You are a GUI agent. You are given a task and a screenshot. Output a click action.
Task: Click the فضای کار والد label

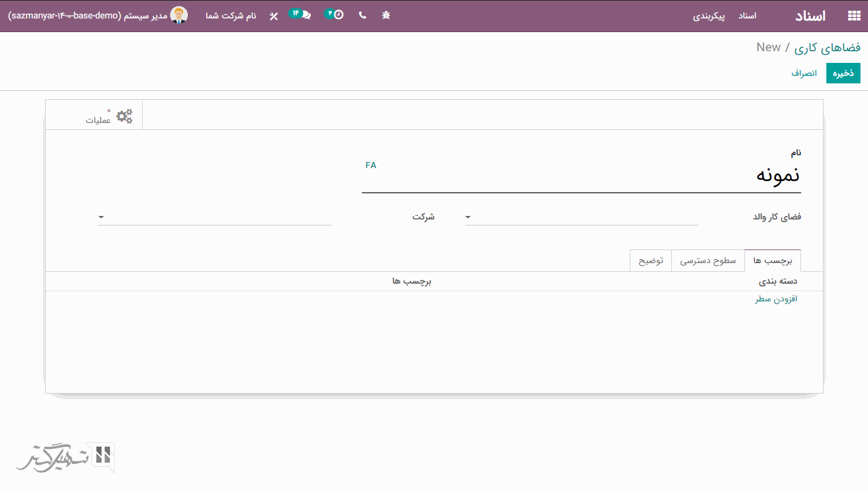pyautogui.click(x=777, y=217)
